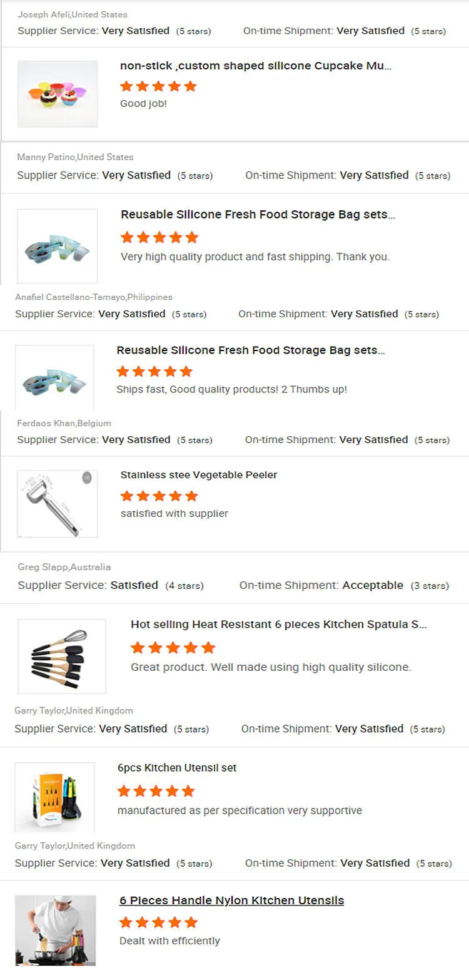This screenshot has height=980, width=469.
Task: Click storage bag image beside 'Ships fast' review
Action: 54,377
